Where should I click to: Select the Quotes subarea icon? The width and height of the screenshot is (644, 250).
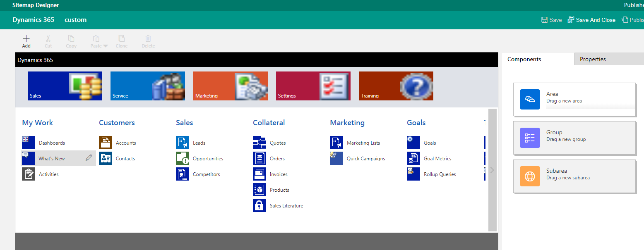(x=260, y=142)
